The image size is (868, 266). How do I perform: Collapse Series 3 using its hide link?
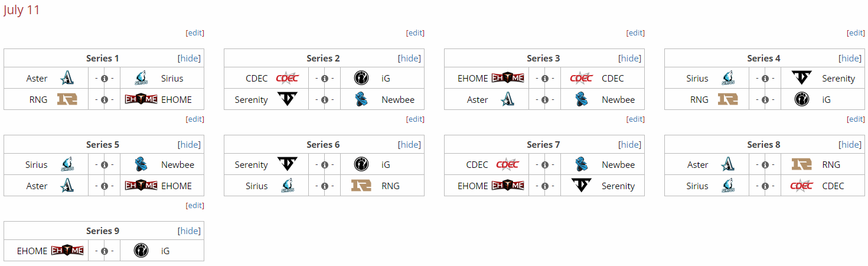[629, 58]
